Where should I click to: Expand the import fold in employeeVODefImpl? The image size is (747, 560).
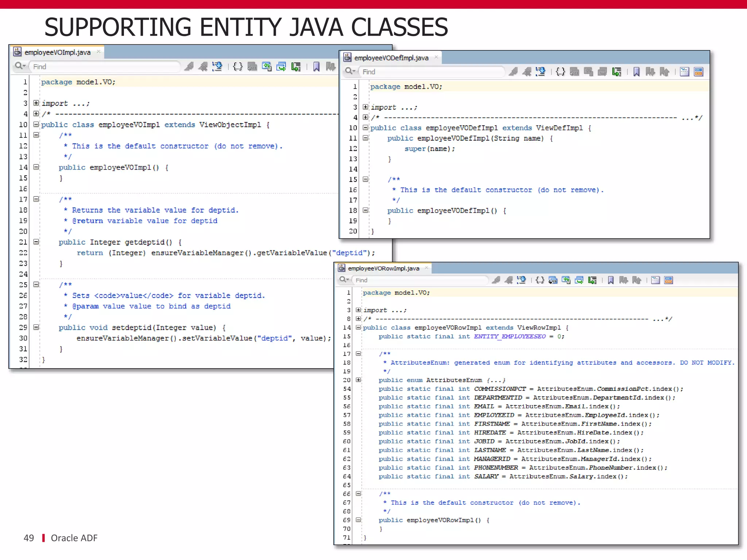click(x=365, y=107)
